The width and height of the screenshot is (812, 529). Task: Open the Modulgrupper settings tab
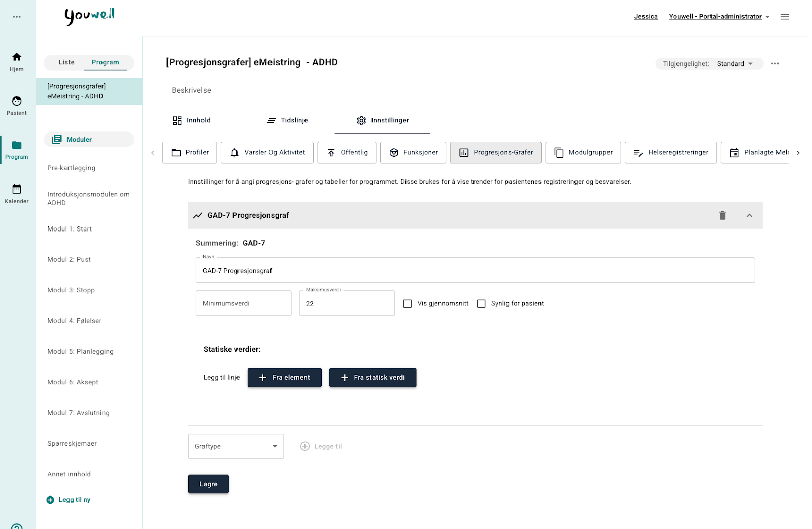point(583,153)
